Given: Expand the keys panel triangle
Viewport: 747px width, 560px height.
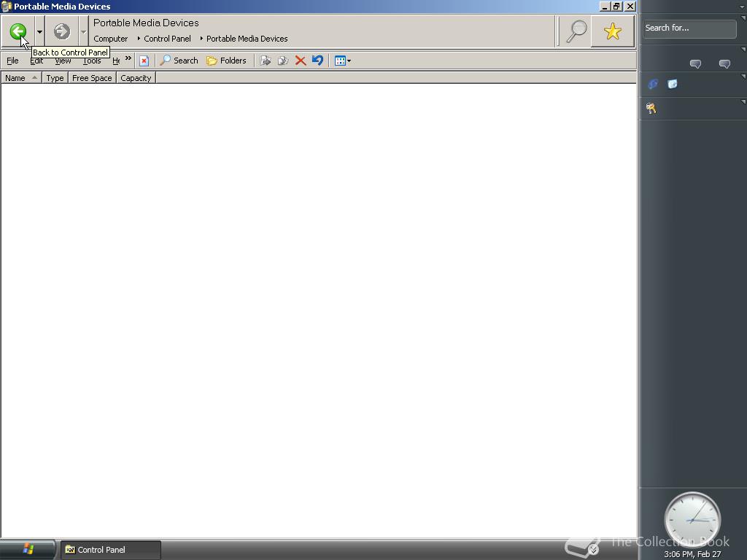Looking at the screenshot, I should click(x=743, y=102).
